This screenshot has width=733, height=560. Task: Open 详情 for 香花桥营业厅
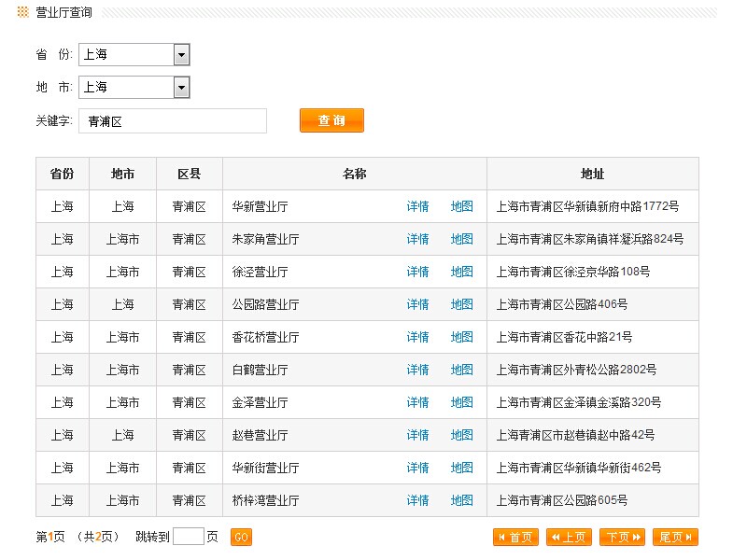[x=417, y=337]
